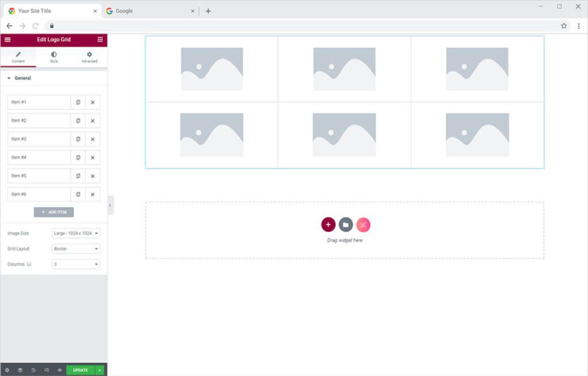Open the Image Size dropdown
Screen dimensions: 588x376
(x=76, y=233)
